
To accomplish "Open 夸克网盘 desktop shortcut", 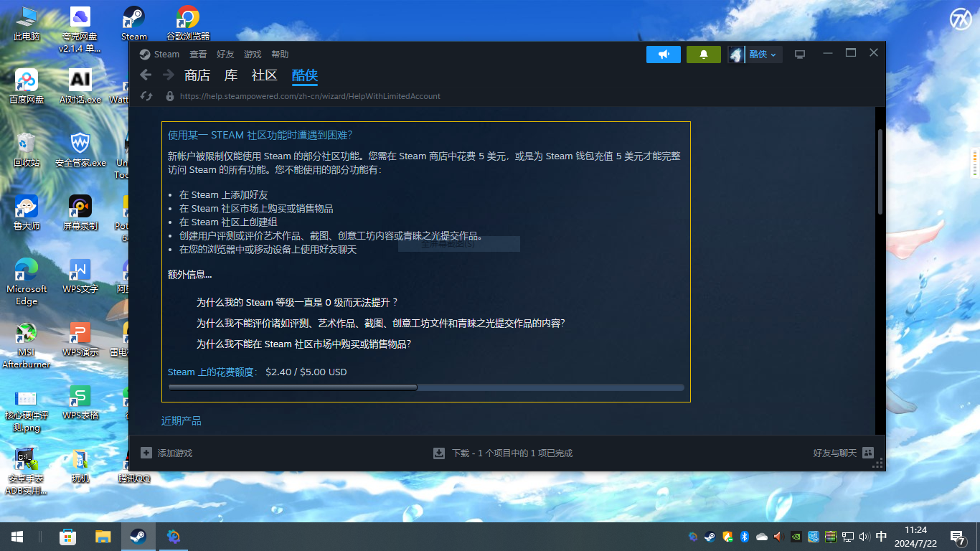I will click(x=80, y=29).
